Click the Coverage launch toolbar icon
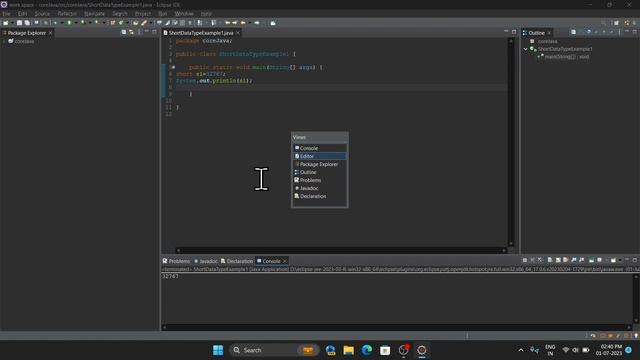Image resolution: width=640 pixels, height=360 pixels. [x=83, y=23]
